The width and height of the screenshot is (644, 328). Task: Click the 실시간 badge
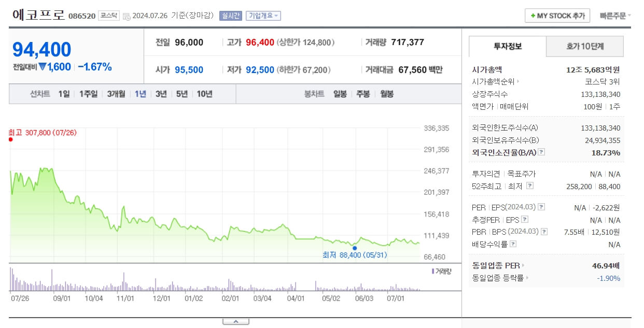coord(230,16)
